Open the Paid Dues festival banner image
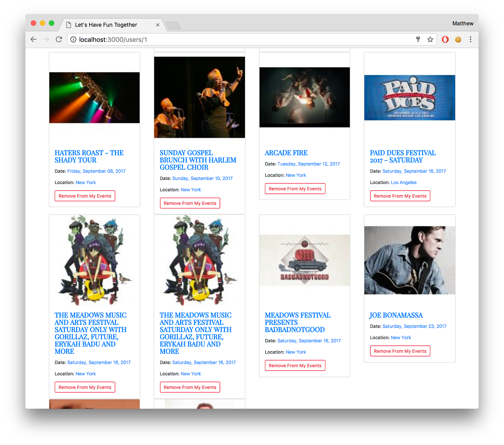The image size is (504, 445). click(409, 98)
